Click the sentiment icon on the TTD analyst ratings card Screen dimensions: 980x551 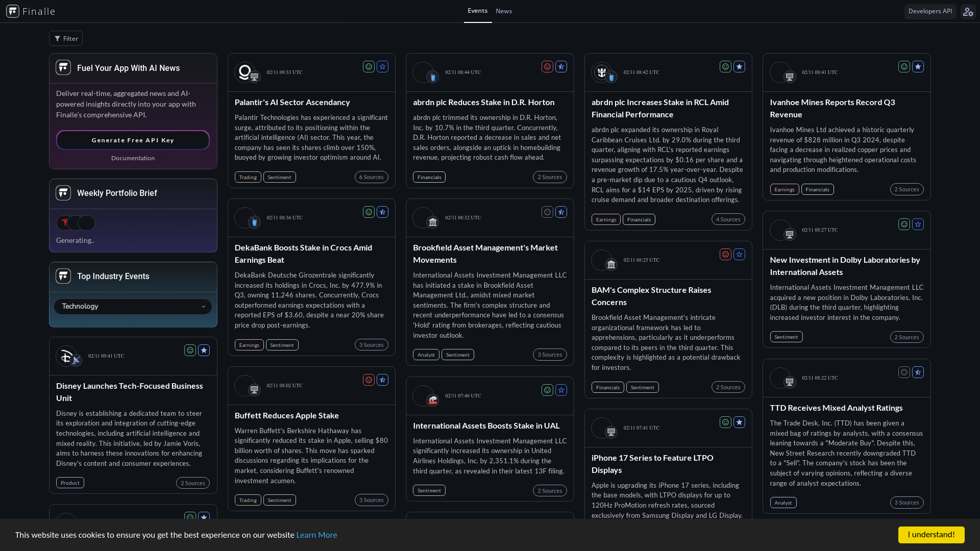pos(904,372)
